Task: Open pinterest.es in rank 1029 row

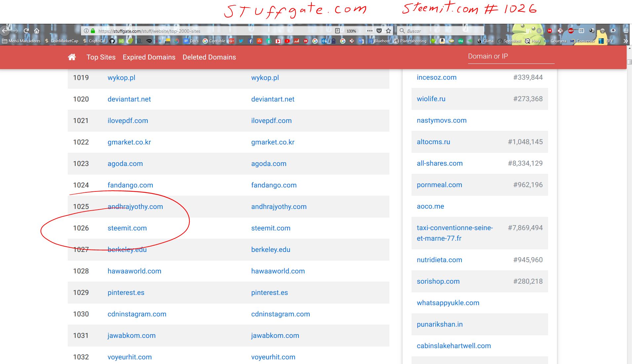Action: click(126, 293)
